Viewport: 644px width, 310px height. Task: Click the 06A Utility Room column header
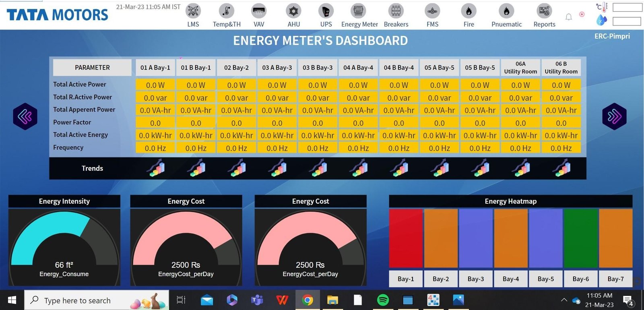coord(520,68)
